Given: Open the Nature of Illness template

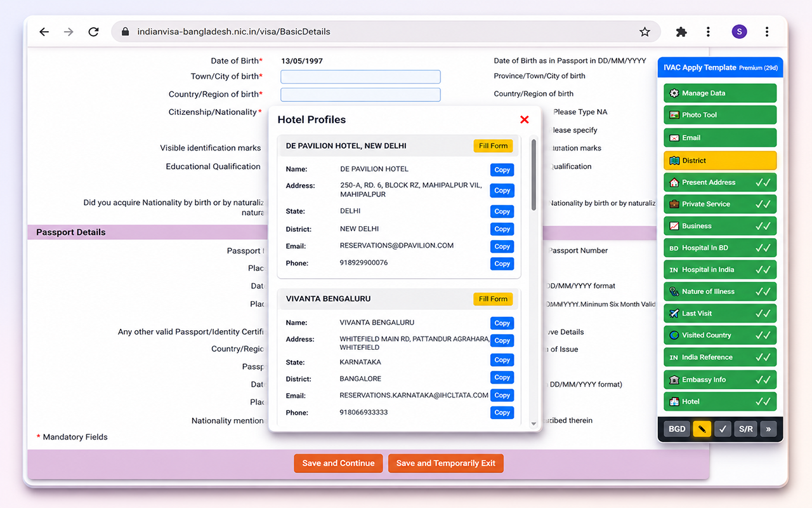Looking at the screenshot, I should coord(720,291).
